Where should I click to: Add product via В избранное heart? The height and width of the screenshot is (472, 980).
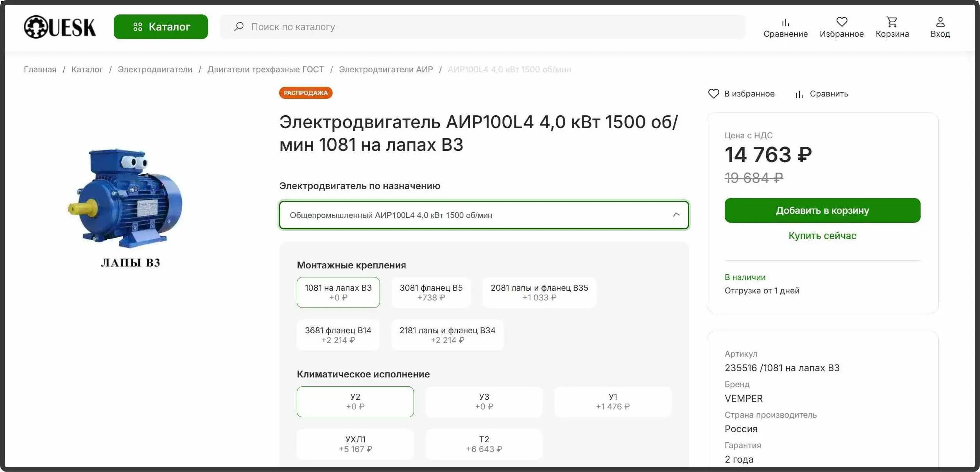pyautogui.click(x=713, y=94)
